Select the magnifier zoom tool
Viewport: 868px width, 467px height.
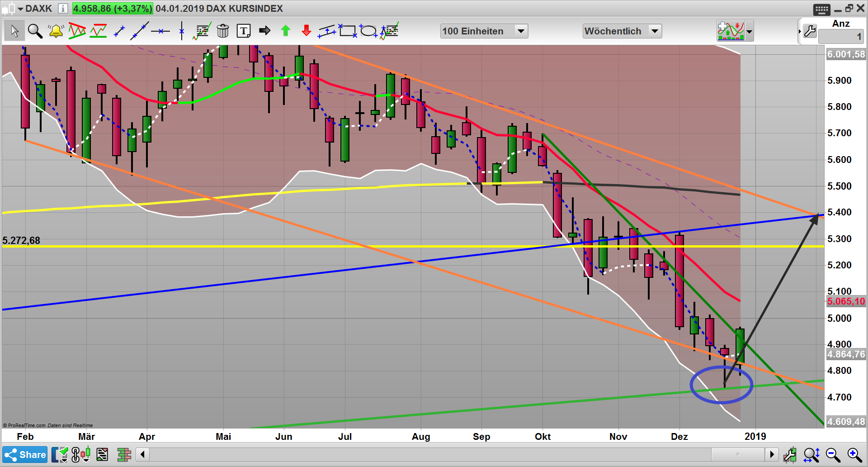click(x=35, y=31)
